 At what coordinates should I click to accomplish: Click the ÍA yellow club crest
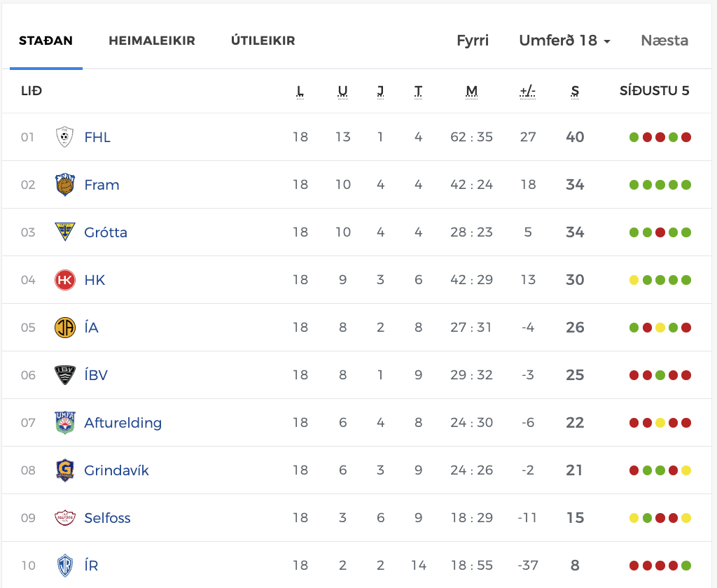point(64,328)
